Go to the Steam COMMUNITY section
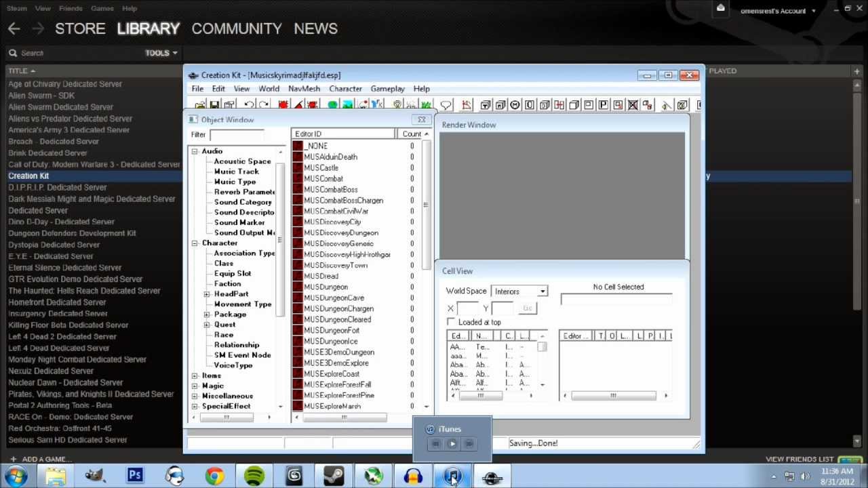Image resolution: width=868 pixels, height=488 pixels. coord(237,28)
